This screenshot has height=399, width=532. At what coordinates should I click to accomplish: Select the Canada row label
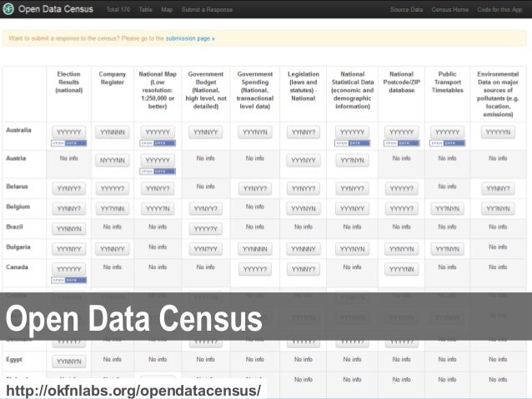[x=17, y=267]
